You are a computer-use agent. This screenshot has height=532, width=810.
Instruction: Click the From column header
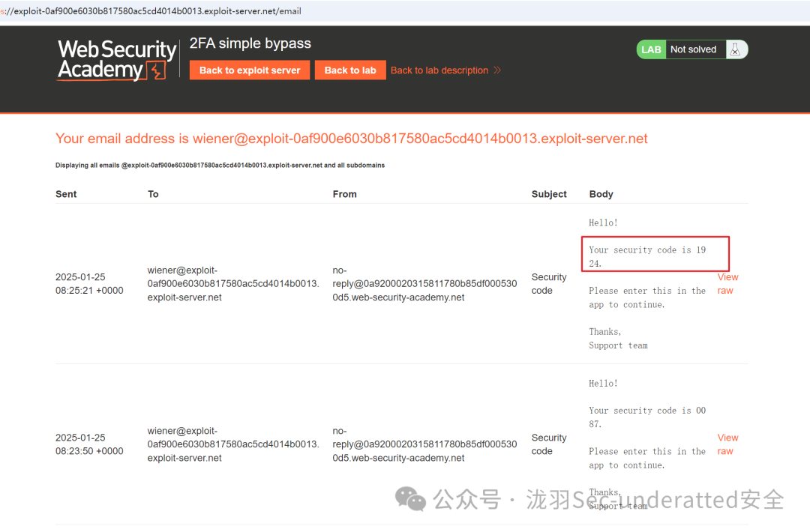pyautogui.click(x=344, y=194)
